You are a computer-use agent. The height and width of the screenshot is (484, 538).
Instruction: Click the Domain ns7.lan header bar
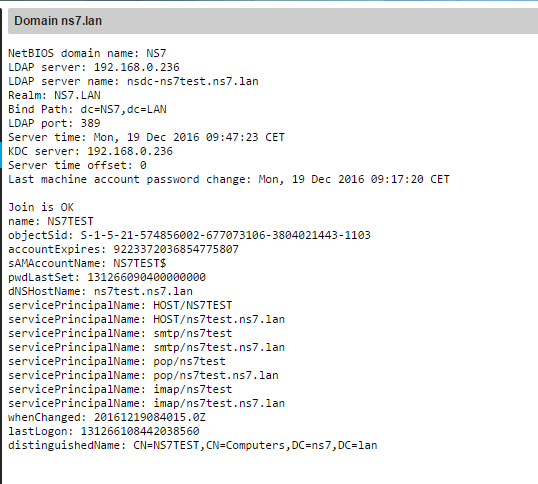pyautogui.click(x=273, y=21)
